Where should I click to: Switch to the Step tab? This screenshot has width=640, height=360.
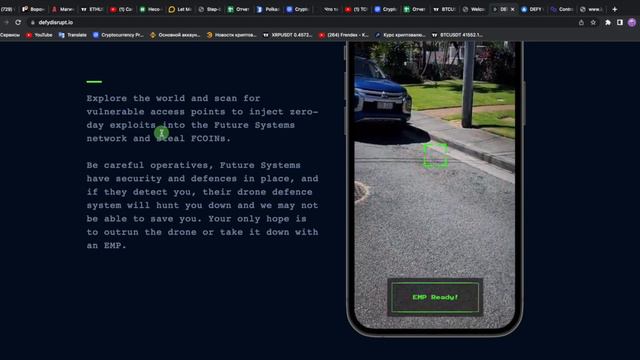pos(209,9)
